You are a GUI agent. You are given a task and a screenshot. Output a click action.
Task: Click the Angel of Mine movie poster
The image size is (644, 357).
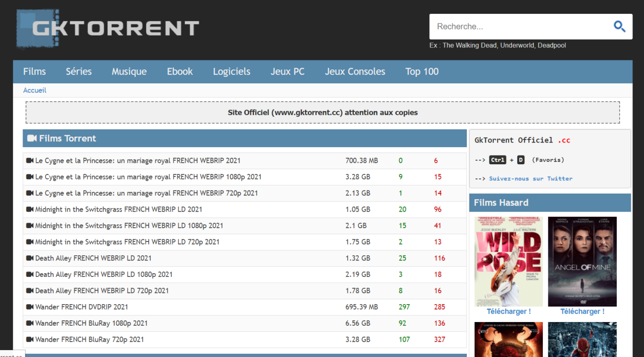(582, 262)
